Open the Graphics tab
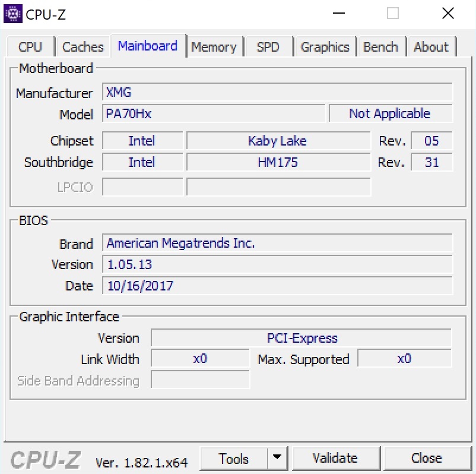This screenshot has height=474, width=476. (325, 47)
